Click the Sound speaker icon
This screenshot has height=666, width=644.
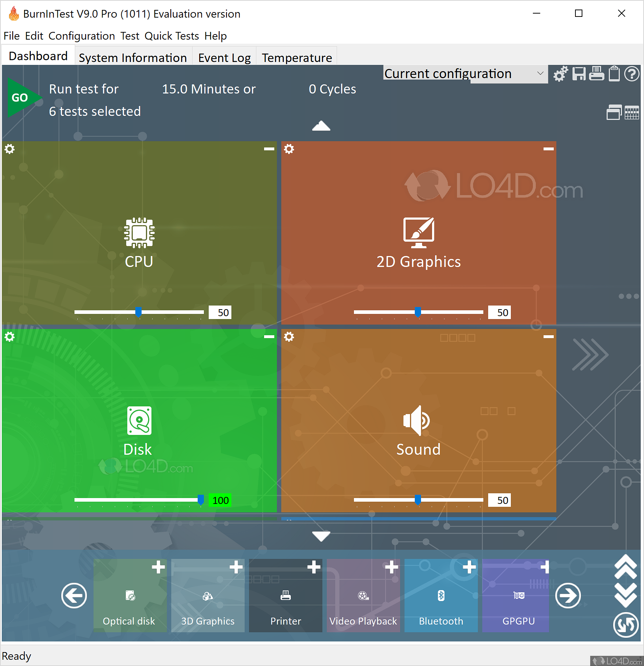417,420
